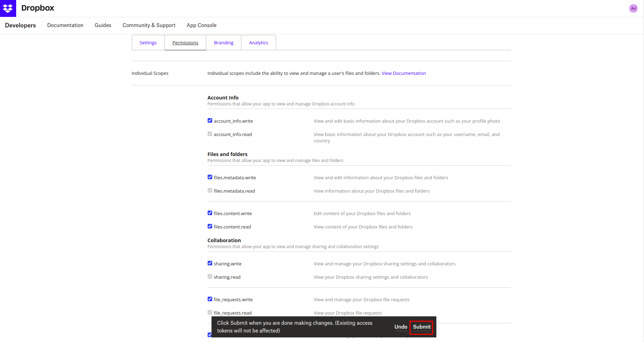This screenshot has width=644, height=342.
Task: Select the Permissions tab
Action: 185,43
